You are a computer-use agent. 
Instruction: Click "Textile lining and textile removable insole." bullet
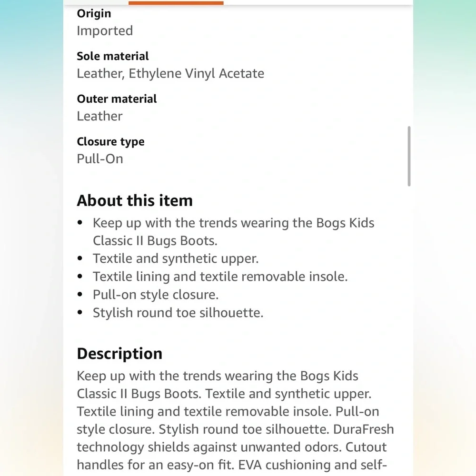click(220, 277)
